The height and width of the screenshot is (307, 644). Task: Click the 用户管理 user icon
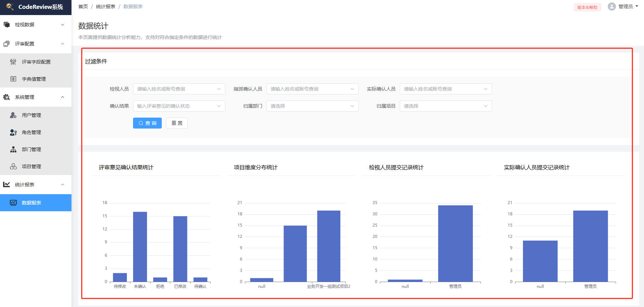point(13,115)
